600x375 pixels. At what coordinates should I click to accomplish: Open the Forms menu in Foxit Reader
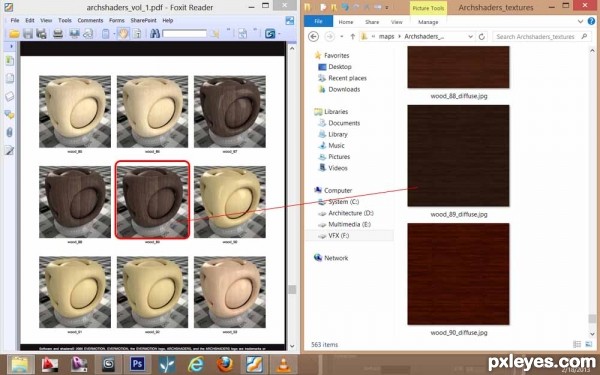117,20
